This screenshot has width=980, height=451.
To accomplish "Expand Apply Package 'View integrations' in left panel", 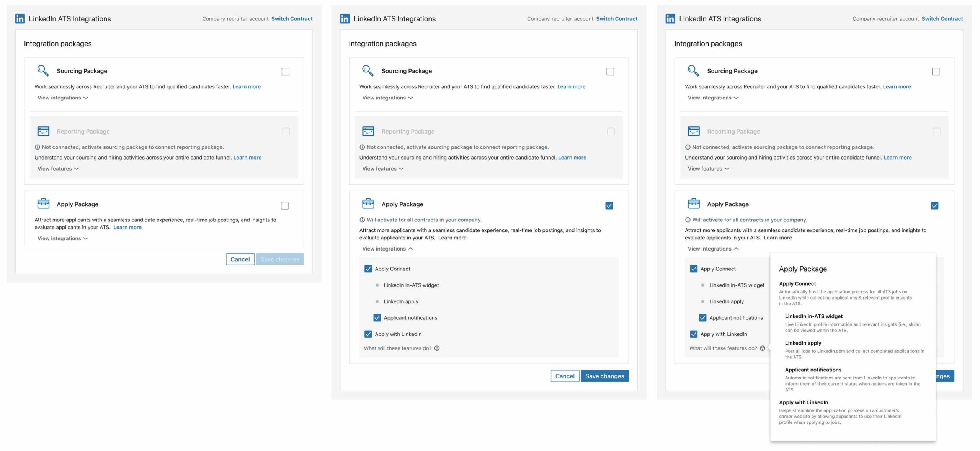I will pos(63,239).
